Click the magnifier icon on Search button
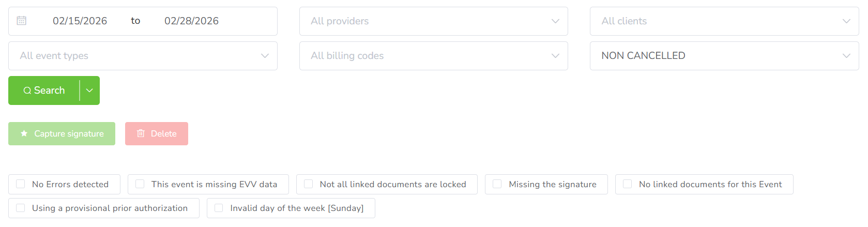The height and width of the screenshot is (227, 868). tap(27, 90)
